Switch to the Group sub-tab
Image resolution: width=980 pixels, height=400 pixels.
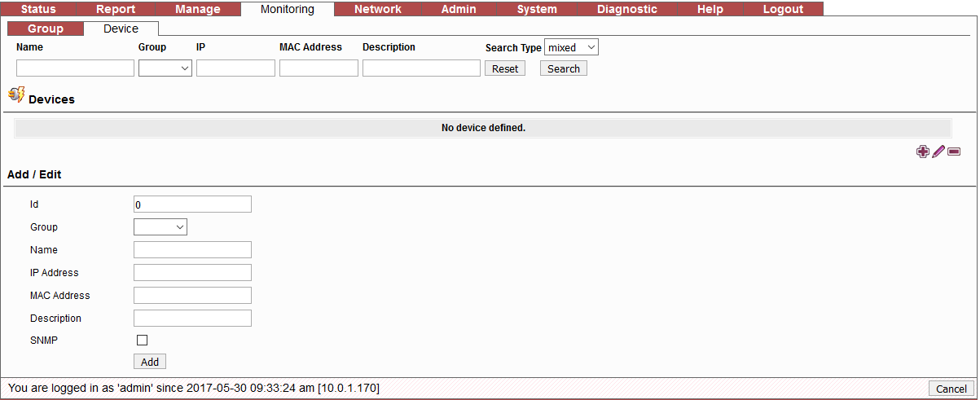click(46, 29)
